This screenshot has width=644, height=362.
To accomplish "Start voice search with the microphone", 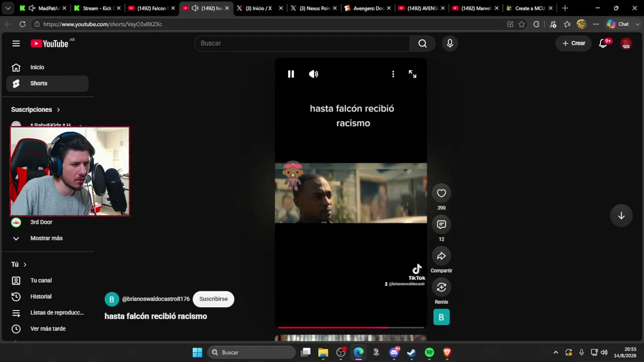I will (450, 43).
